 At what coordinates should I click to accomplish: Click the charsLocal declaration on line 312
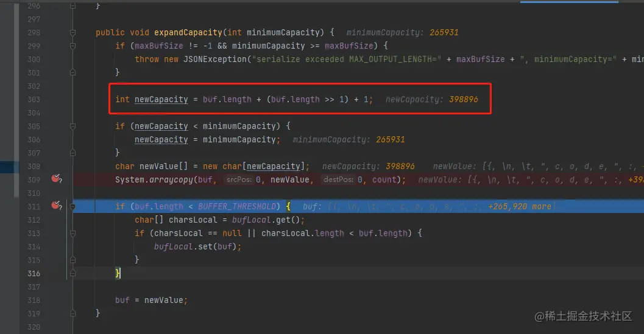tap(193, 220)
